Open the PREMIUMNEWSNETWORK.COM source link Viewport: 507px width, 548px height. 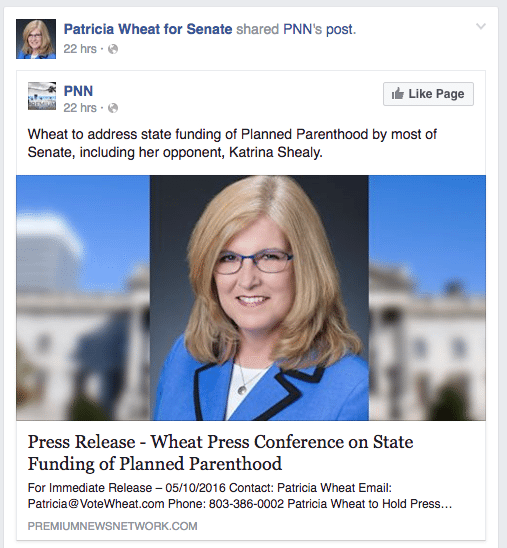(113, 526)
